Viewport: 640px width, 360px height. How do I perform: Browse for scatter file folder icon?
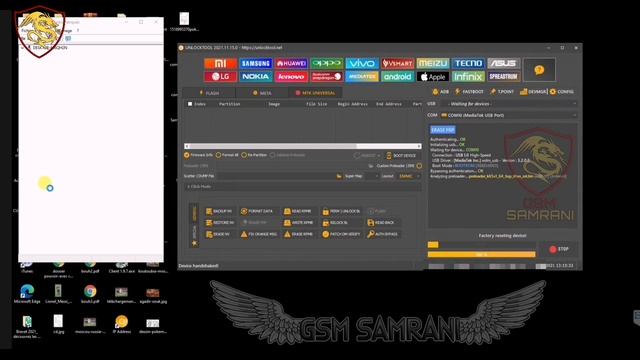click(339, 176)
